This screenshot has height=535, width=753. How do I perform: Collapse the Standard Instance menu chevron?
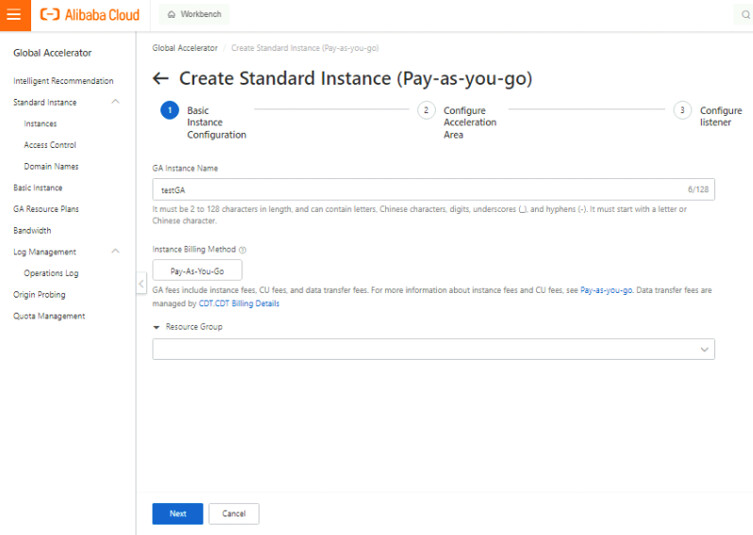click(x=115, y=102)
